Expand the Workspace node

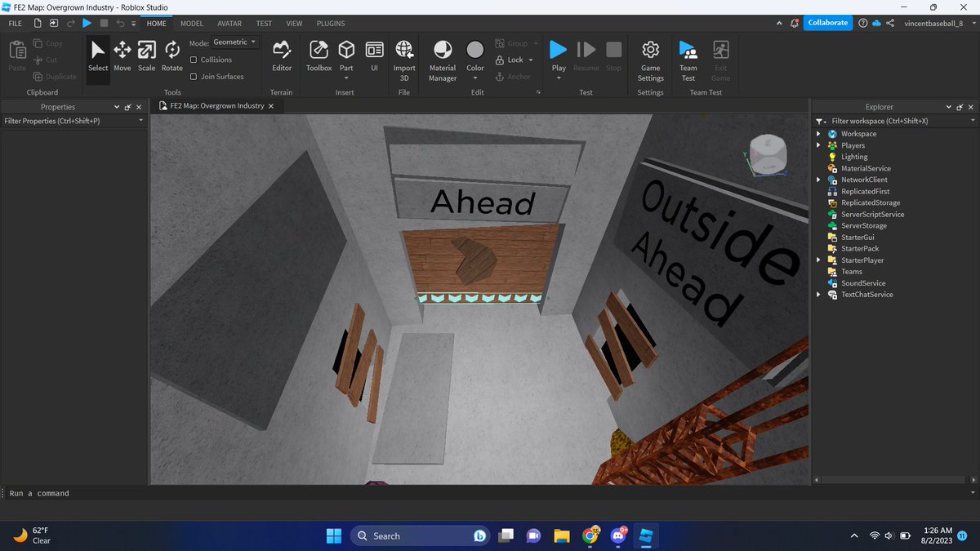[x=819, y=134]
